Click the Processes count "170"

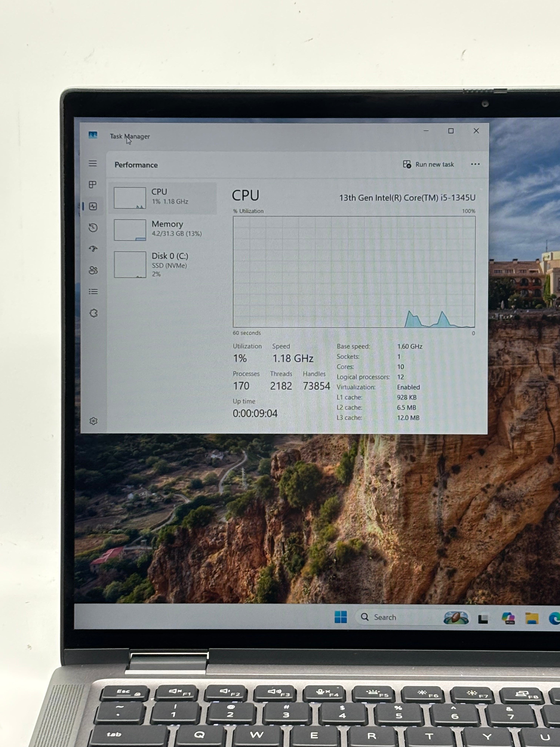point(241,386)
